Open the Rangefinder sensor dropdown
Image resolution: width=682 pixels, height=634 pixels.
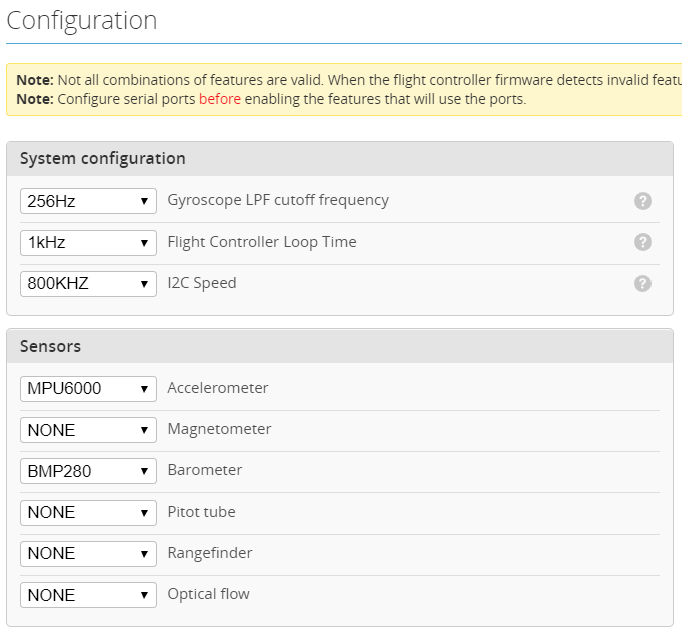click(x=88, y=553)
